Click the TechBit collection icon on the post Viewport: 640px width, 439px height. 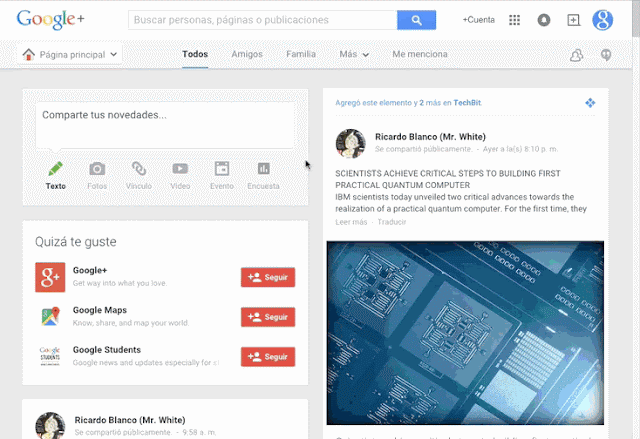click(590, 103)
